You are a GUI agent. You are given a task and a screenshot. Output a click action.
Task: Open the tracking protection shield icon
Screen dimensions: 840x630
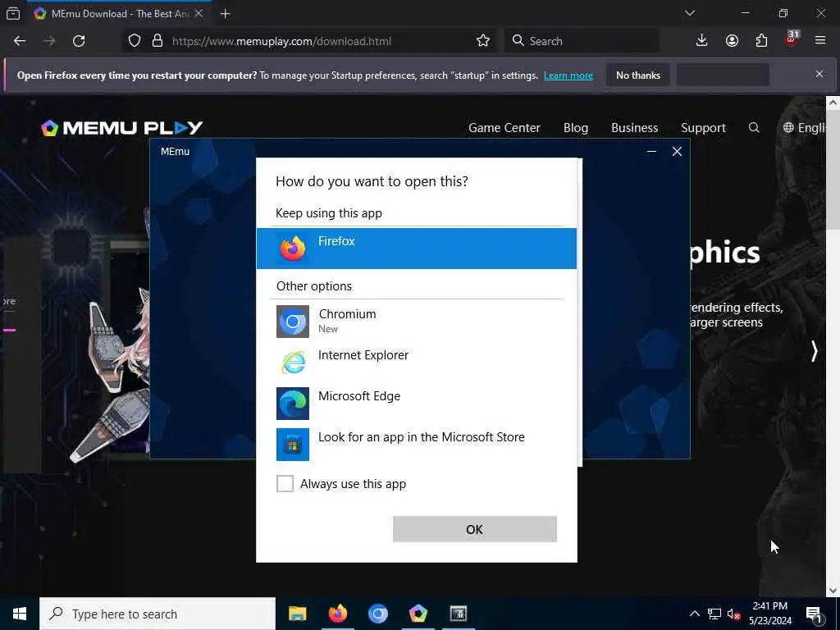pos(135,41)
